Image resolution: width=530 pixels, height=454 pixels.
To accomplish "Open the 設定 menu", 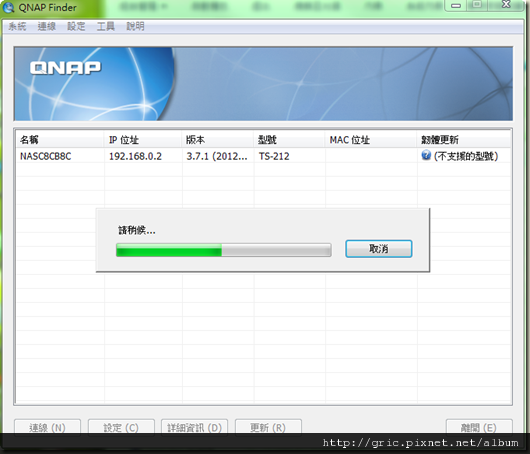I will click(x=76, y=26).
